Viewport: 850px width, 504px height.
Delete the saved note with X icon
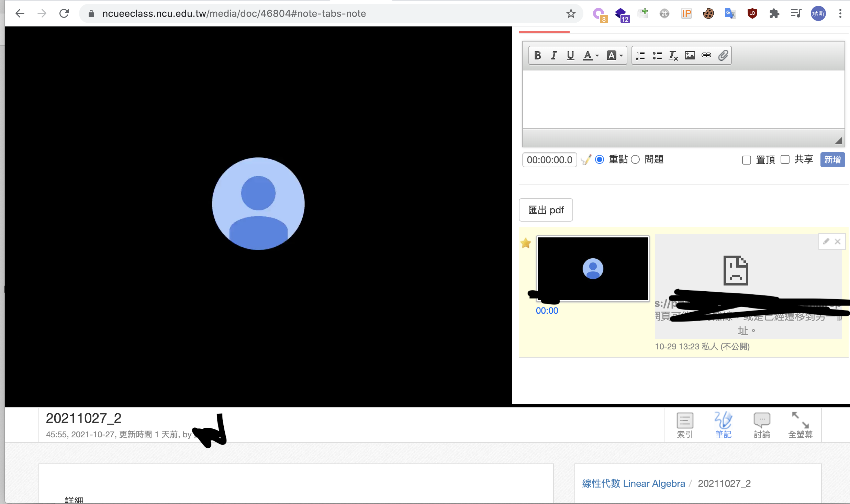coord(838,242)
